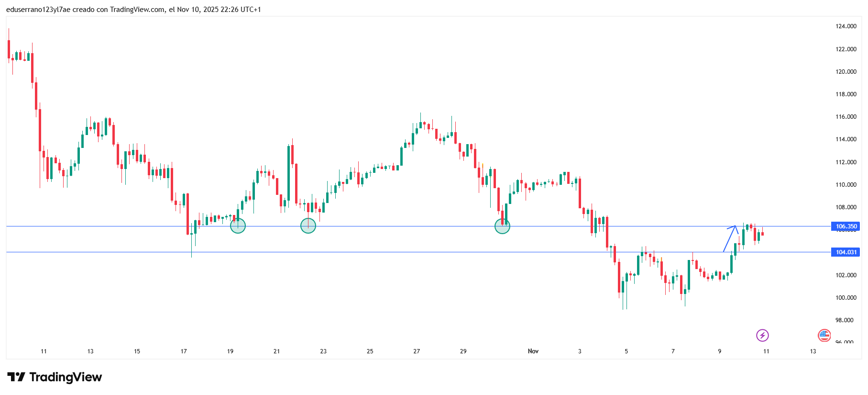This screenshot has width=868, height=395.
Task: Click the 98.000 price scale label
Action: [x=844, y=320]
